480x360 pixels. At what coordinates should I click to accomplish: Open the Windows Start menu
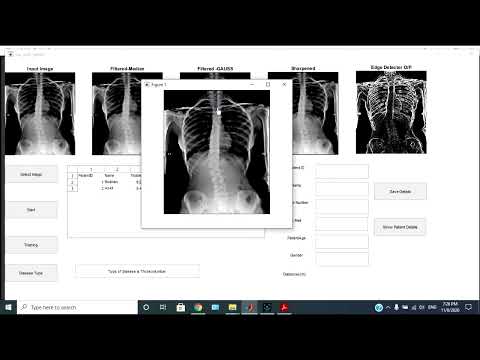(8, 307)
